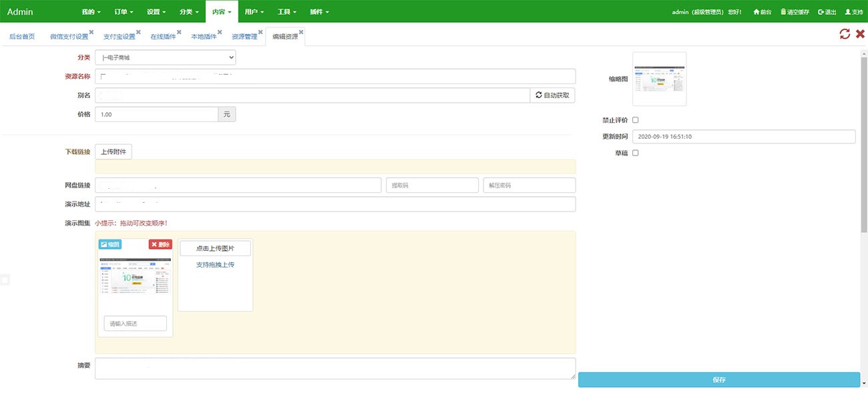This screenshot has height=401, width=868.
Task: Expand the 用户 menu
Action: click(x=254, y=12)
